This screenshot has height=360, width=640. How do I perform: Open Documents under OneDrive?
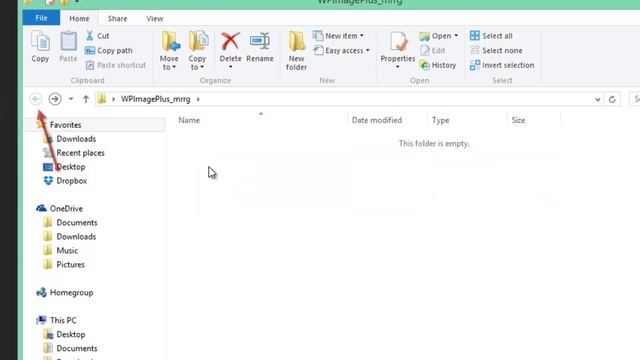point(77,222)
